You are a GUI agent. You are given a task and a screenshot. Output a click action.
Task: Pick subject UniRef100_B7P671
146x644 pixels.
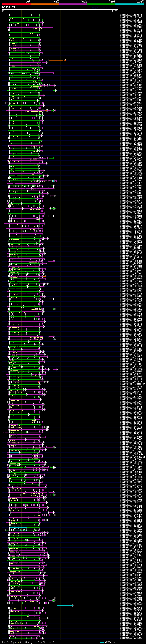[x=131, y=83]
